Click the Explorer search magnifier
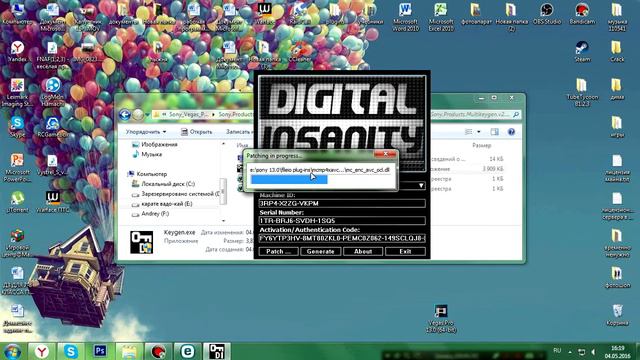Screen dimensions: 640x360 point(516,115)
